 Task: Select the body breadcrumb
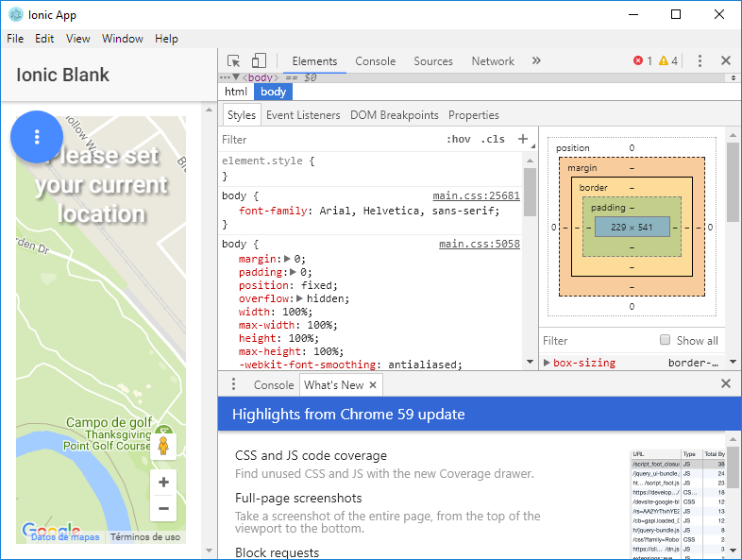click(274, 92)
